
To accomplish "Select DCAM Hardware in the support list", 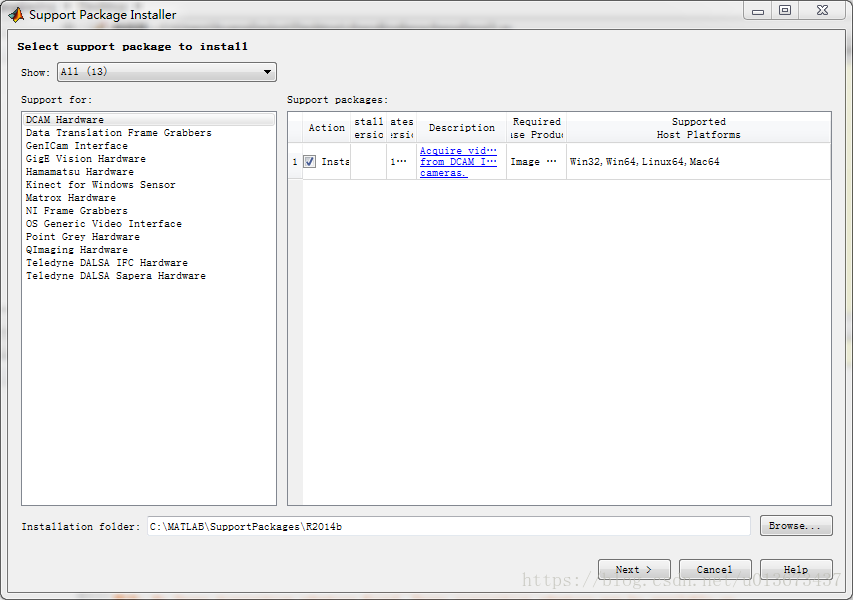I will (149, 120).
